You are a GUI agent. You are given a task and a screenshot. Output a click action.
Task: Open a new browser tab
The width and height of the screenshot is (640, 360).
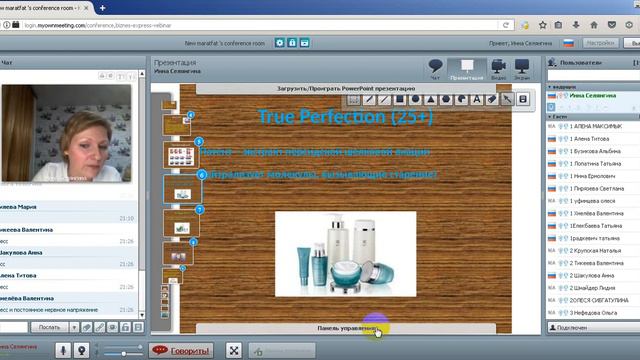tap(102, 8)
